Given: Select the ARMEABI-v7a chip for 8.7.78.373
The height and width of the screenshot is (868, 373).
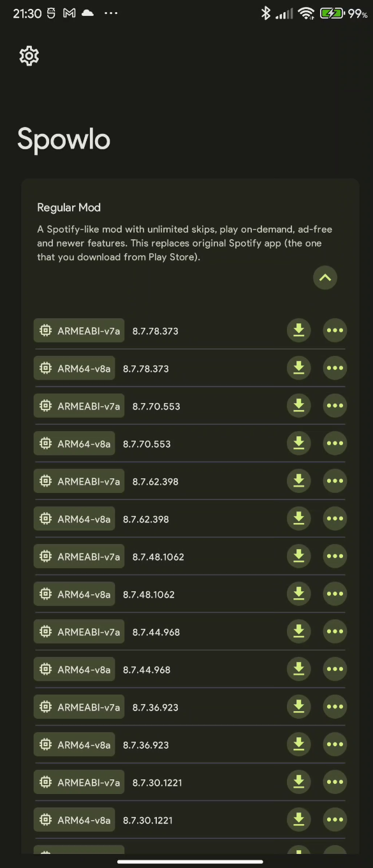Looking at the screenshot, I should [x=78, y=330].
